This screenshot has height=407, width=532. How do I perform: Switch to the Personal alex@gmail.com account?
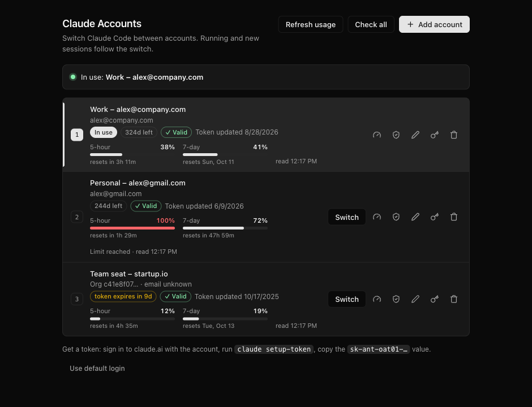click(347, 217)
